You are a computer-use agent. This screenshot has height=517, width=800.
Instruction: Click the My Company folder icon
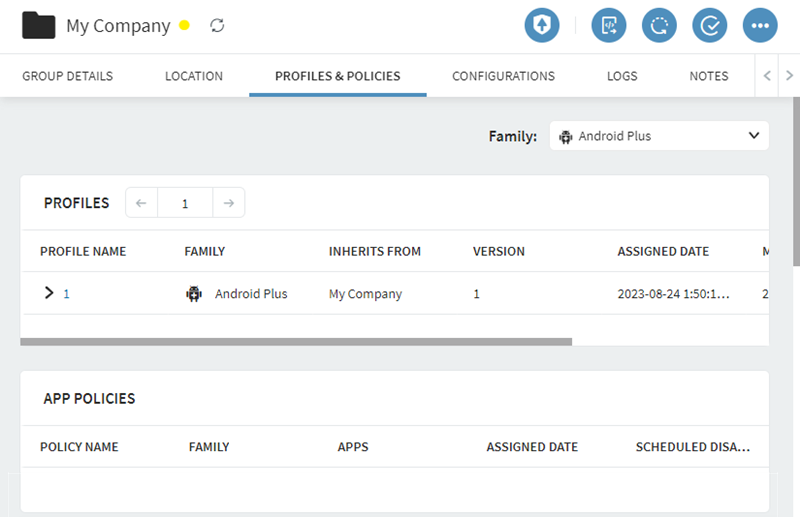click(x=39, y=25)
